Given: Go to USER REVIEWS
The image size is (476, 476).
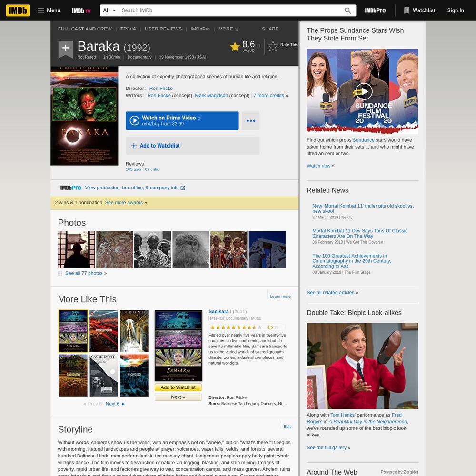Looking at the screenshot, I should (x=163, y=29).
